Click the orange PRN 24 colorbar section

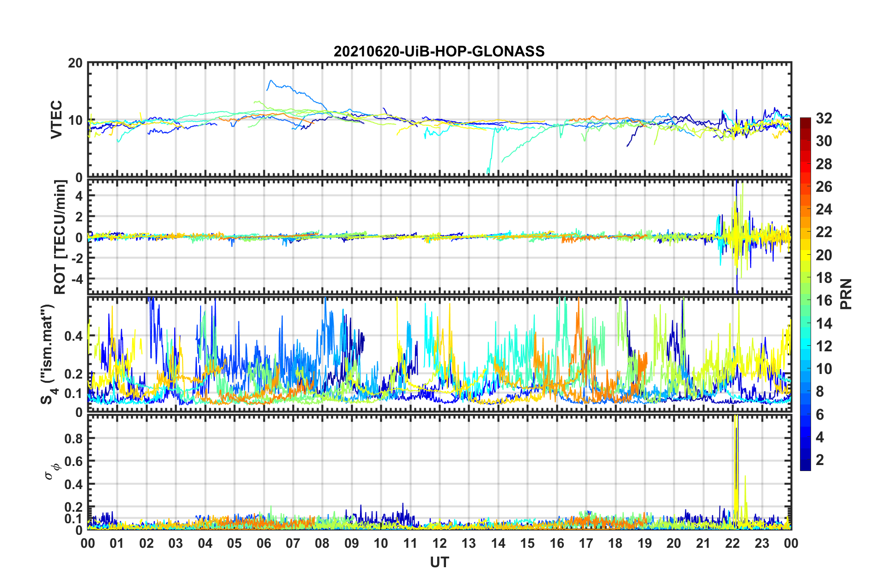(x=806, y=209)
